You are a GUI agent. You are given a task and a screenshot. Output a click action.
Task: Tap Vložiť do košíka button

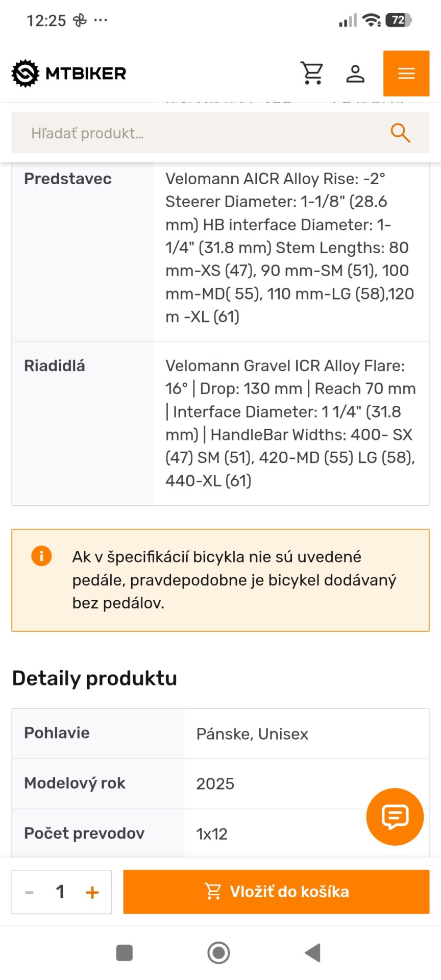point(276,892)
